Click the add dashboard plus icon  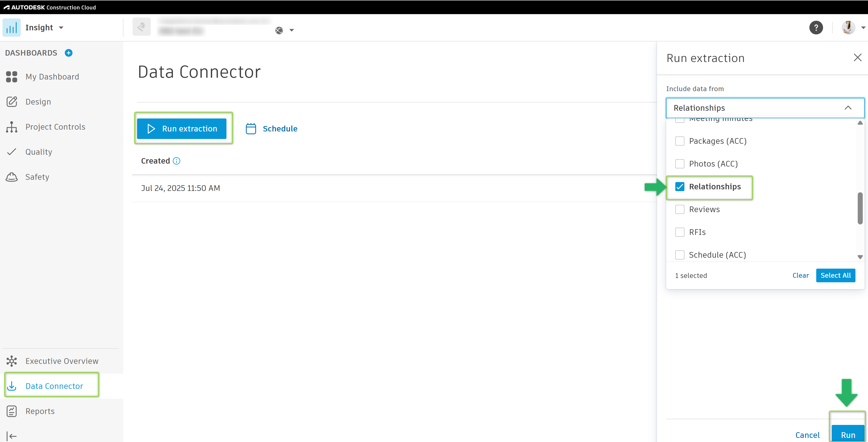tap(68, 53)
